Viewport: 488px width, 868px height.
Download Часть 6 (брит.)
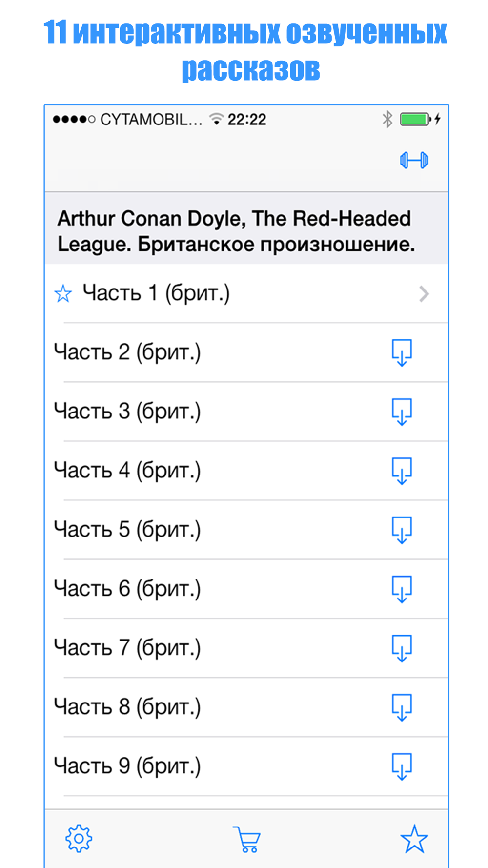402,589
